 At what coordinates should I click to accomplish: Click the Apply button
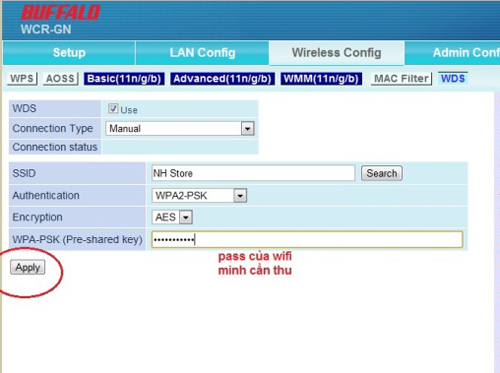pyautogui.click(x=28, y=267)
